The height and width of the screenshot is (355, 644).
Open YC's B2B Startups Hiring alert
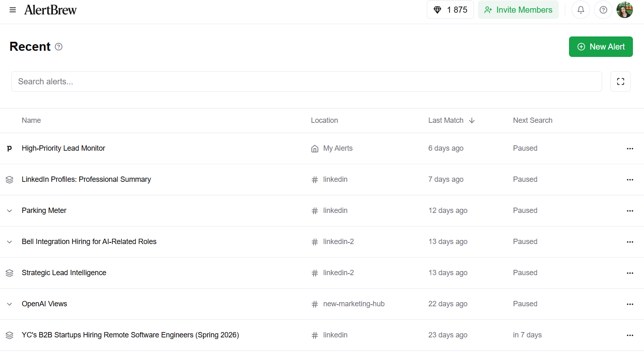tap(130, 335)
